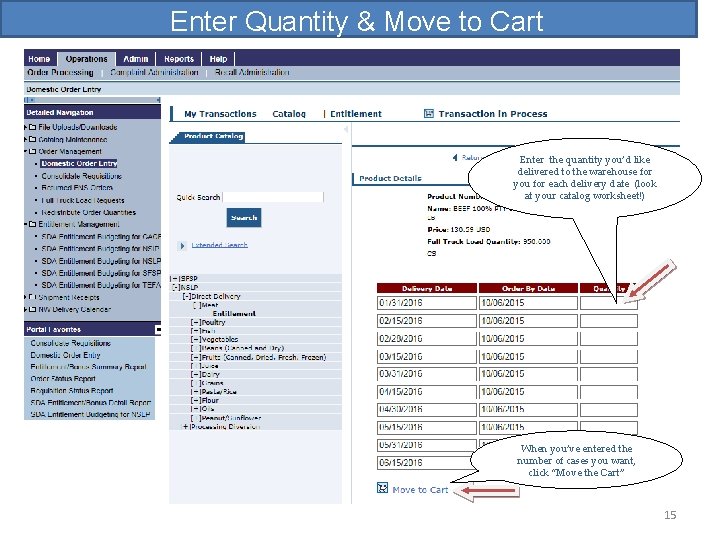Image resolution: width=720 pixels, height=540 pixels.
Task: Open My Transactions section
Action: pyautogui.click(x=220, y=114)
